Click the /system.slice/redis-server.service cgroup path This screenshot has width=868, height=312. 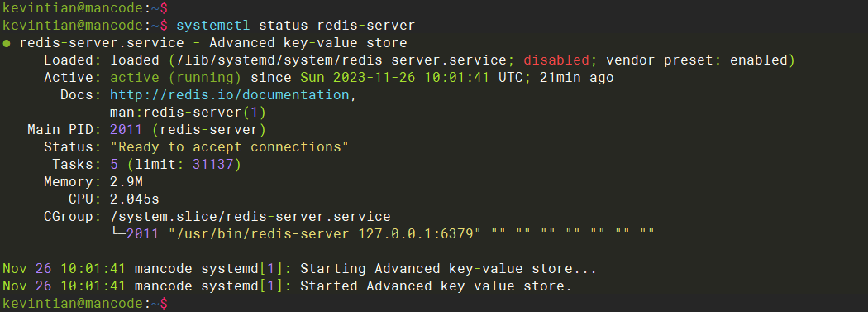(250, 216)
